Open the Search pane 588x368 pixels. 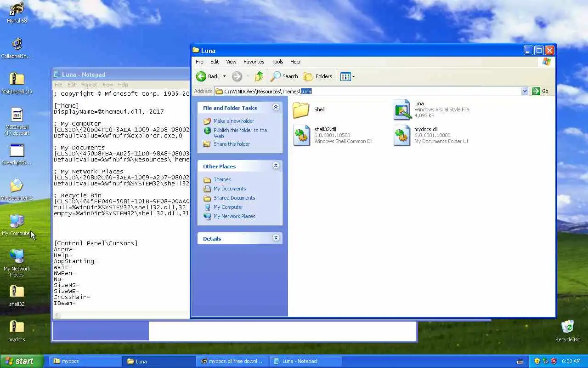pos(285,76)
